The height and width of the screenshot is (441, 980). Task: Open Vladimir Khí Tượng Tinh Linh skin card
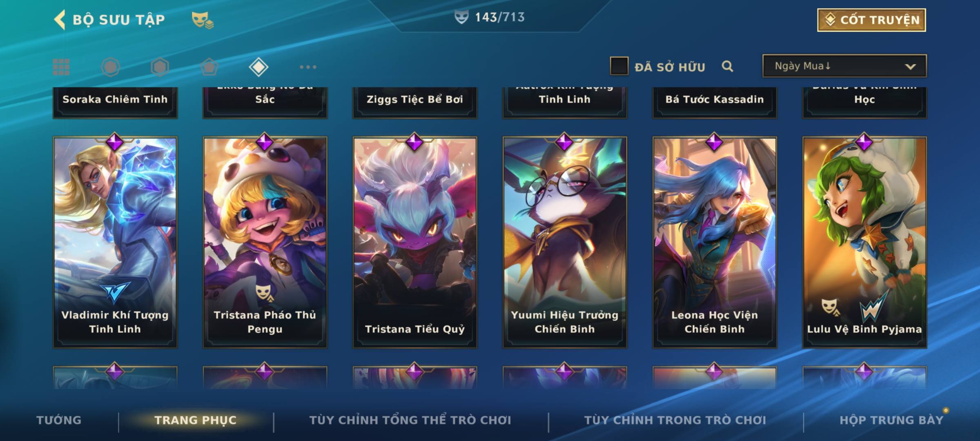point(115,243)
